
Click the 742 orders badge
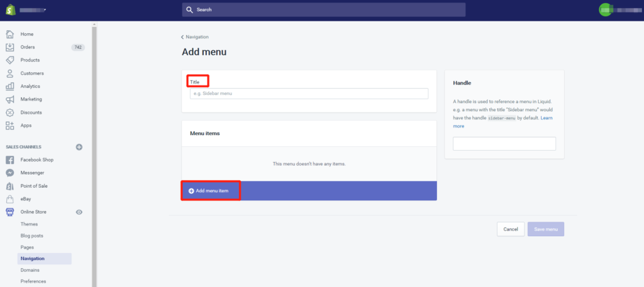point(78,47)
